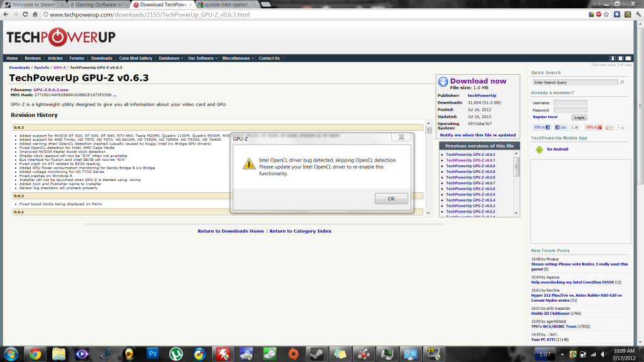
Task: Click the Register Here! link
Action: pyautogui.click(x=545, y=117)
